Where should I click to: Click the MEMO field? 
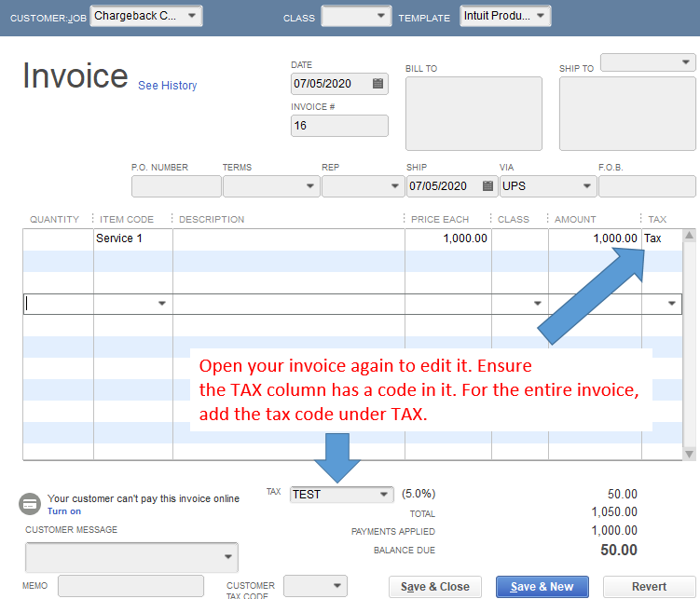pos(130,586)
